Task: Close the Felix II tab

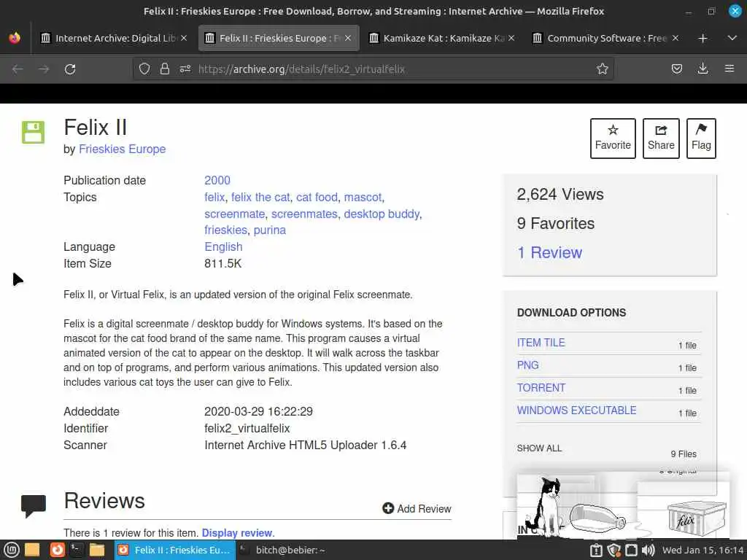Action: 348,38
